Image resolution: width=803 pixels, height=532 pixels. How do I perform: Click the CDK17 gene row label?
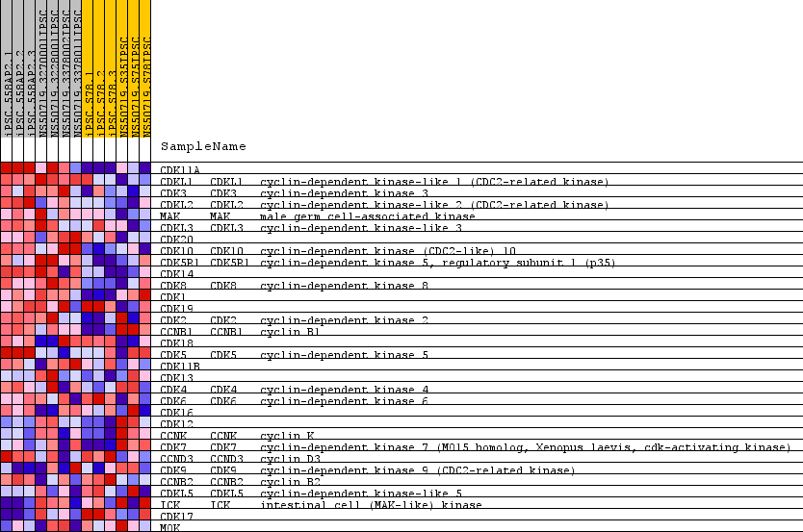click(176, 517)
